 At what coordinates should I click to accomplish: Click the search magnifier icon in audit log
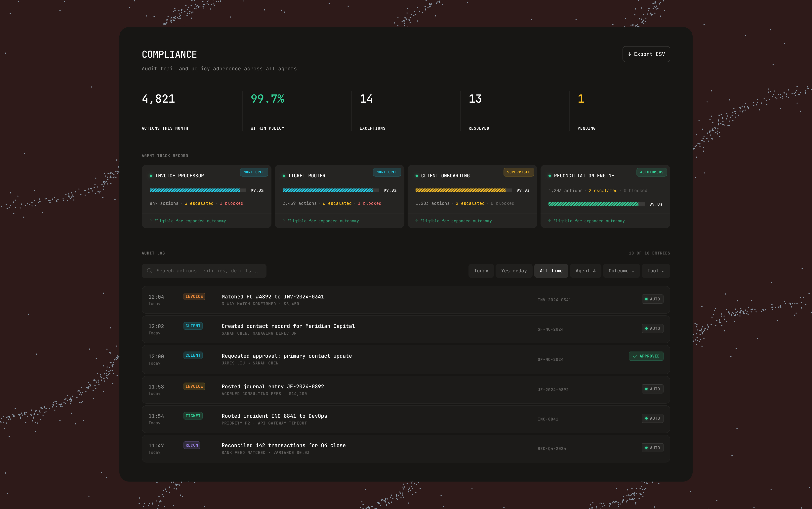pos(150,271)
